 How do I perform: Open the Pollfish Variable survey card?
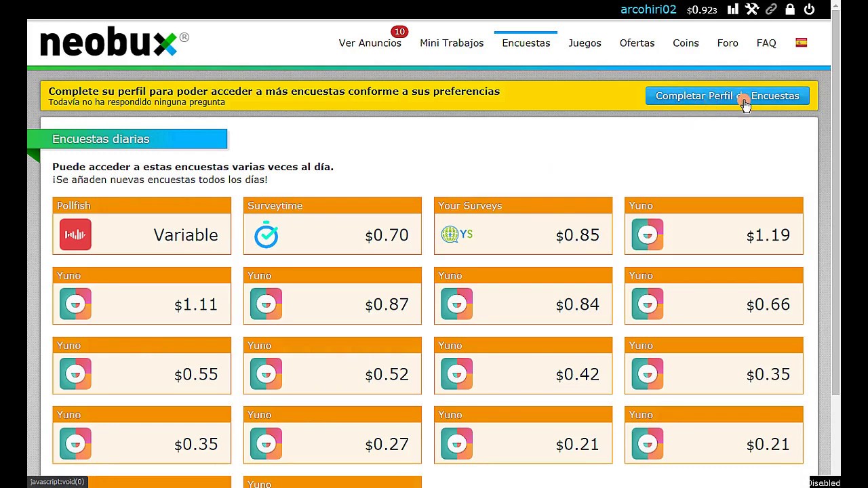click(142, 226)
